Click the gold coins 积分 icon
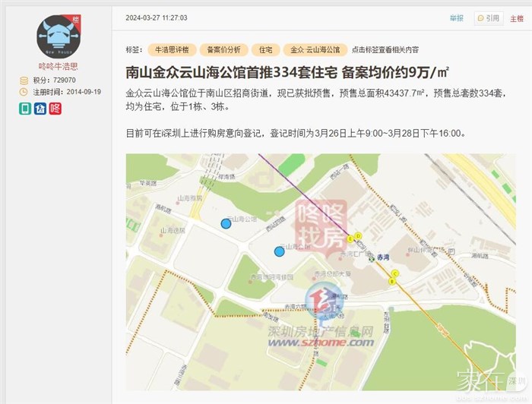The width and height of the screenshot is (532, 404). [x=24, y=80]
